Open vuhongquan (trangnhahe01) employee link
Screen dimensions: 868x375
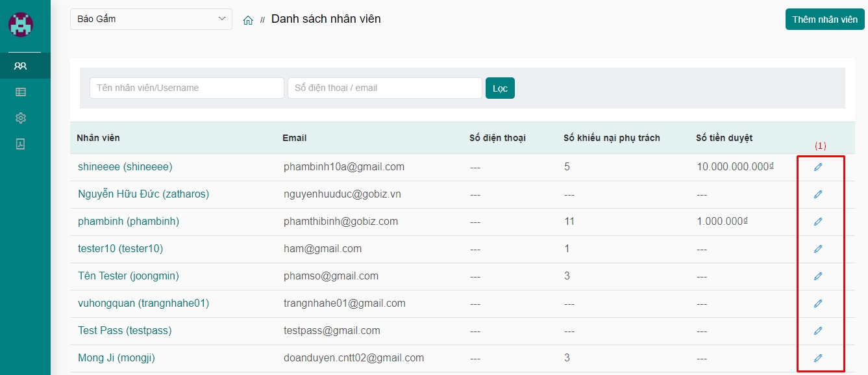click(x=143, y=304)
